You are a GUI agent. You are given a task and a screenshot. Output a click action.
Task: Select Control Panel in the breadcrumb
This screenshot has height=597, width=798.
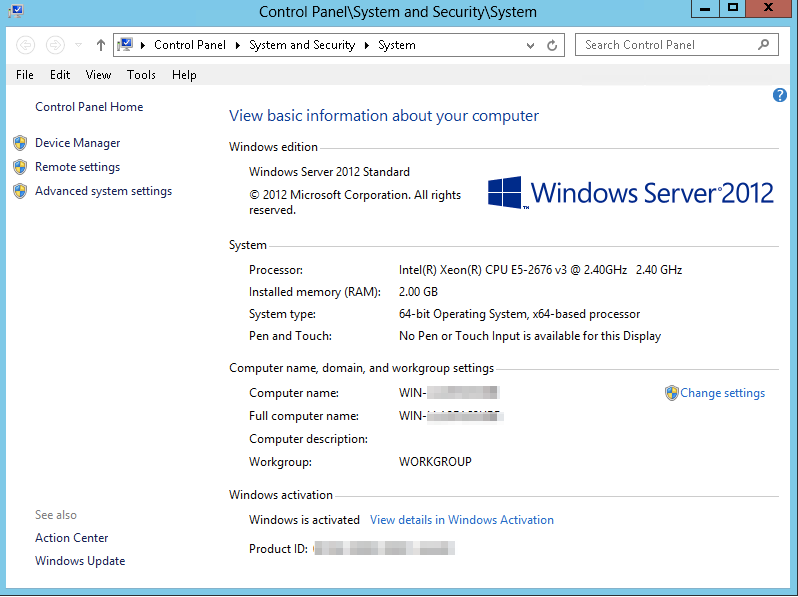click(x=190, y=45)
